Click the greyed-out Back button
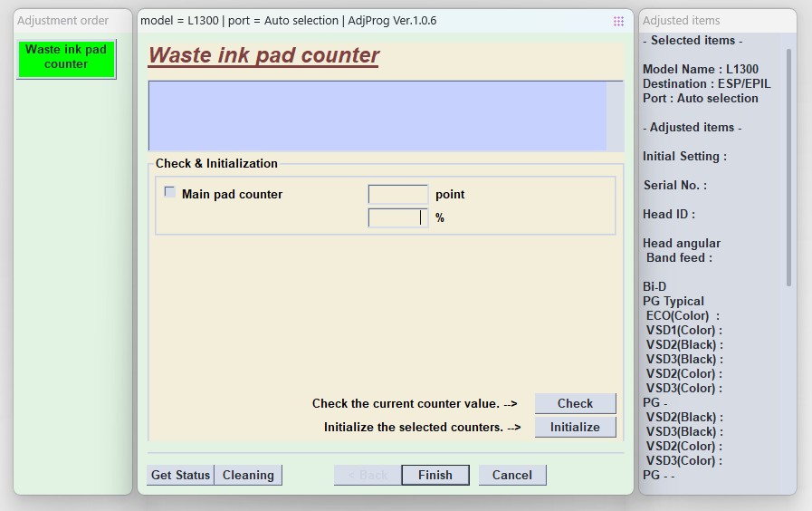 pyautogui.click(x=368, y=475)
